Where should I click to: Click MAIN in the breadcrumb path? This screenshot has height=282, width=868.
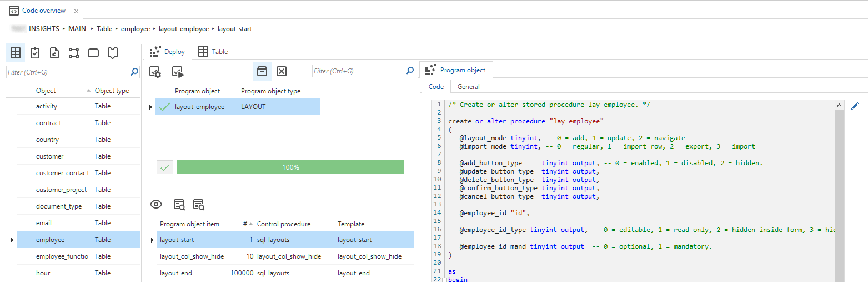pos(77,28)
